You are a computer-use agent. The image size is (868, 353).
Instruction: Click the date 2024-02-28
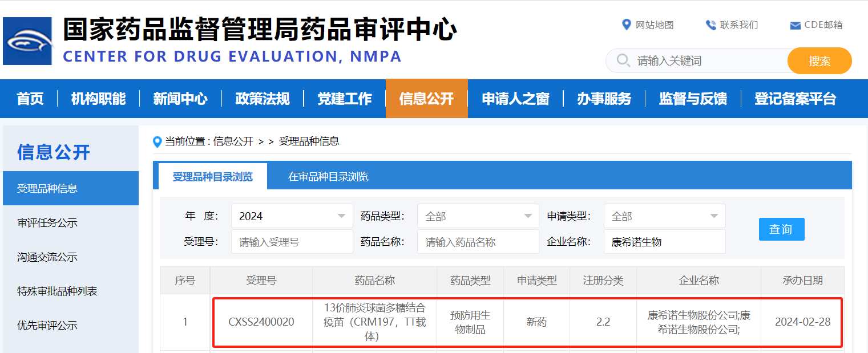[803, 322]
